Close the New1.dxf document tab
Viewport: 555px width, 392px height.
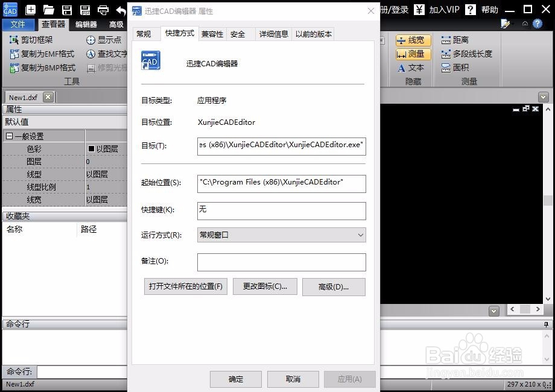48,97
